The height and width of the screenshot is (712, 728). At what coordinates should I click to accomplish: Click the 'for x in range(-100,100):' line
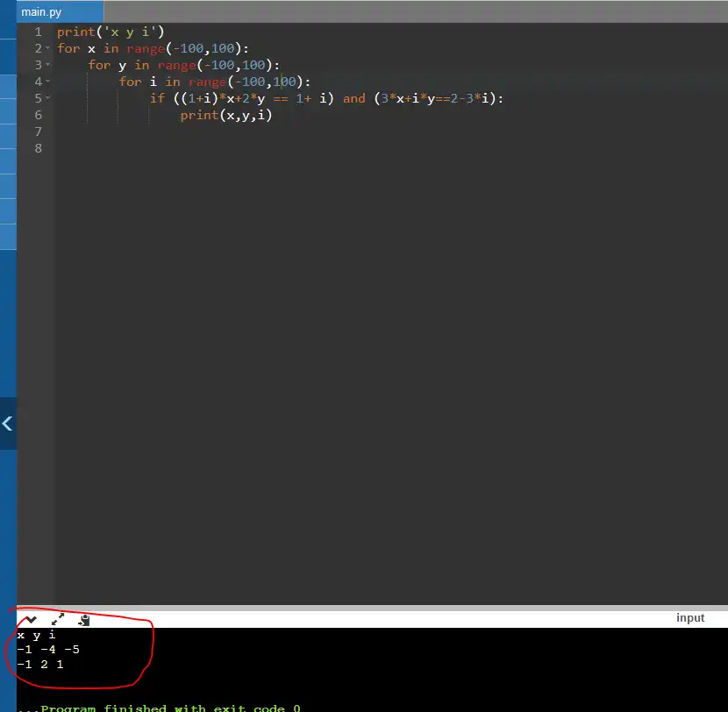tap(153, 48)
